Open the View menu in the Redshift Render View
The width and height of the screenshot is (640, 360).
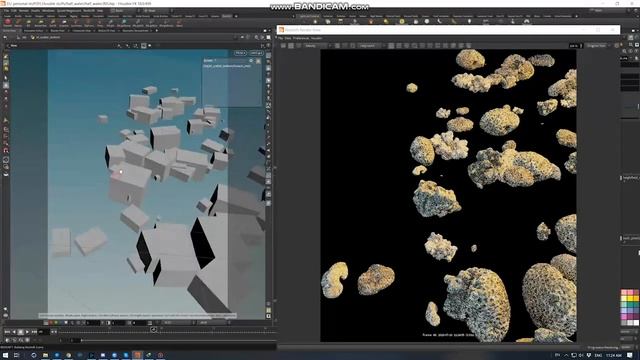coord(287,38)
